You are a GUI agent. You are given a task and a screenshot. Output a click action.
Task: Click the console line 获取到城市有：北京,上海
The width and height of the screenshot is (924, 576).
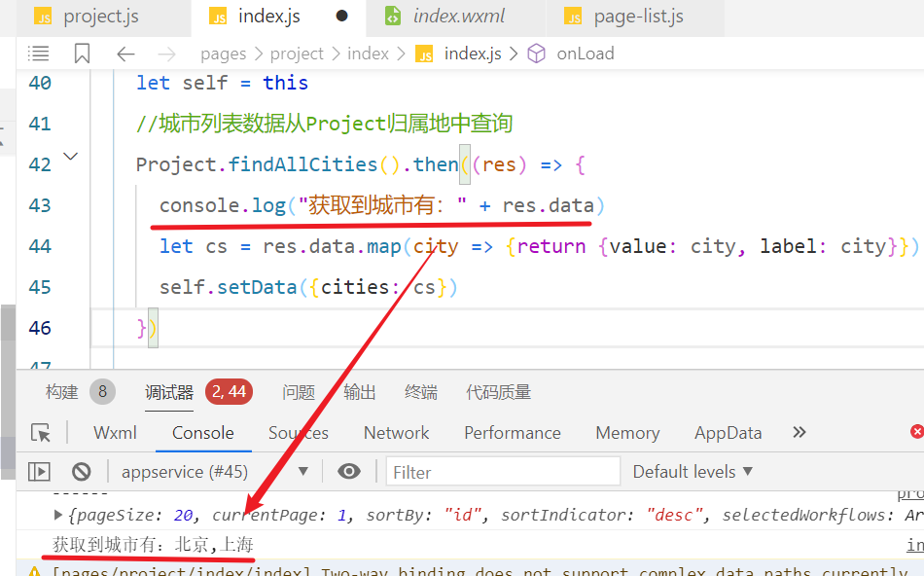(154, 544)
